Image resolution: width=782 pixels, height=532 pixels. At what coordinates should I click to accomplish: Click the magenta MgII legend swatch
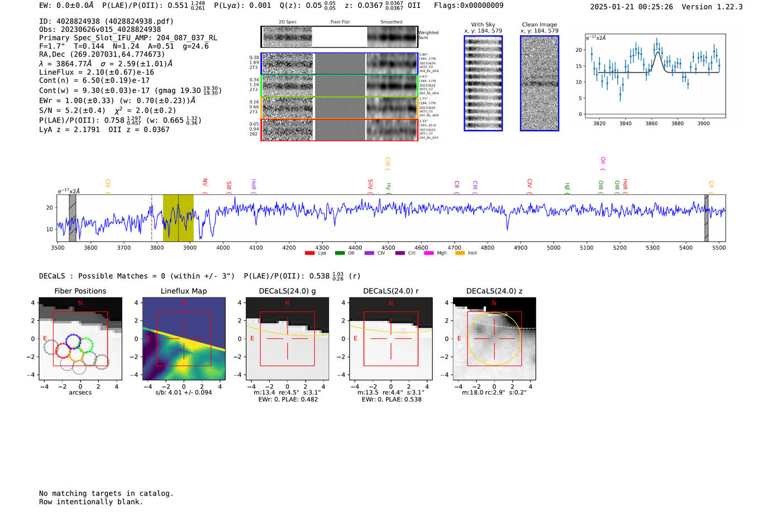coord(428,253)
